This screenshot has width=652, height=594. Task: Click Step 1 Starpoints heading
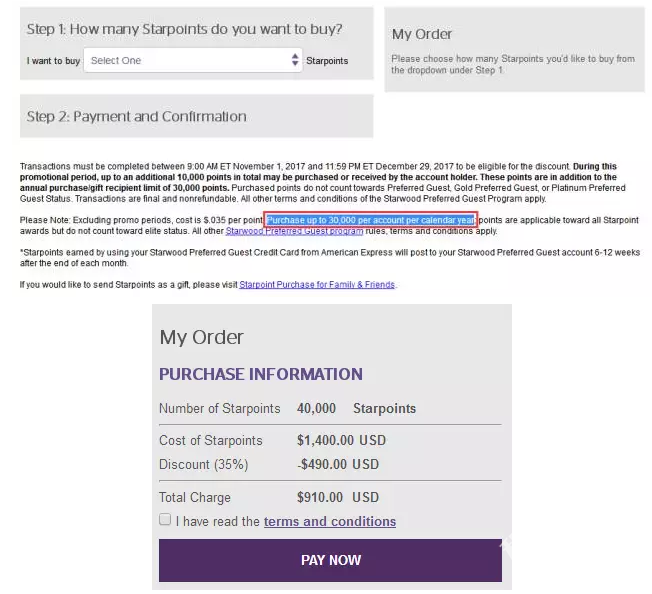[x=185, y=29]
